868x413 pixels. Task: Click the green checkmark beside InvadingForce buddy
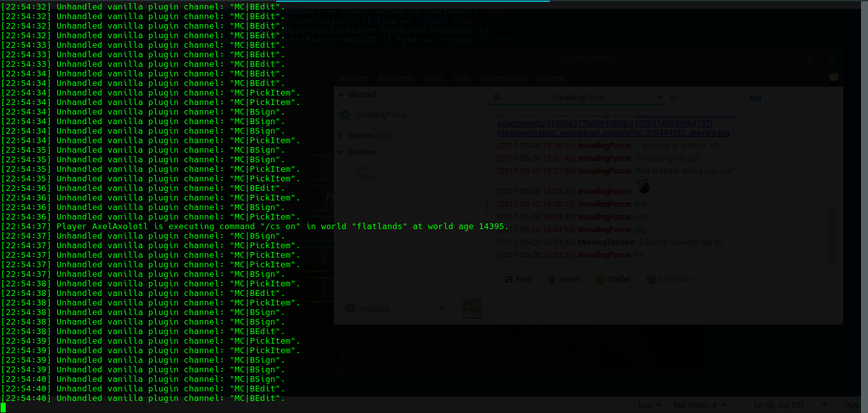pos(345,115)
